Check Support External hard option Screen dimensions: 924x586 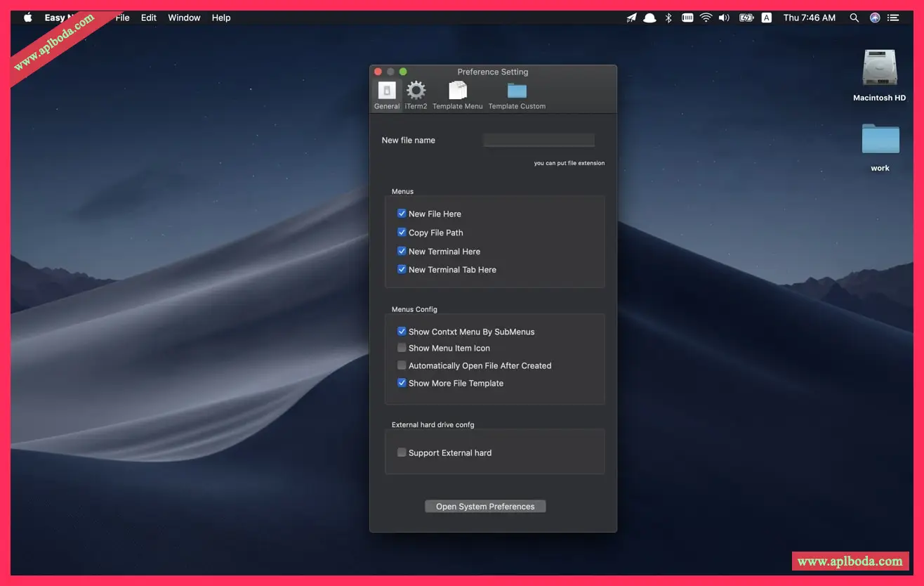click(x=402, y=453)
